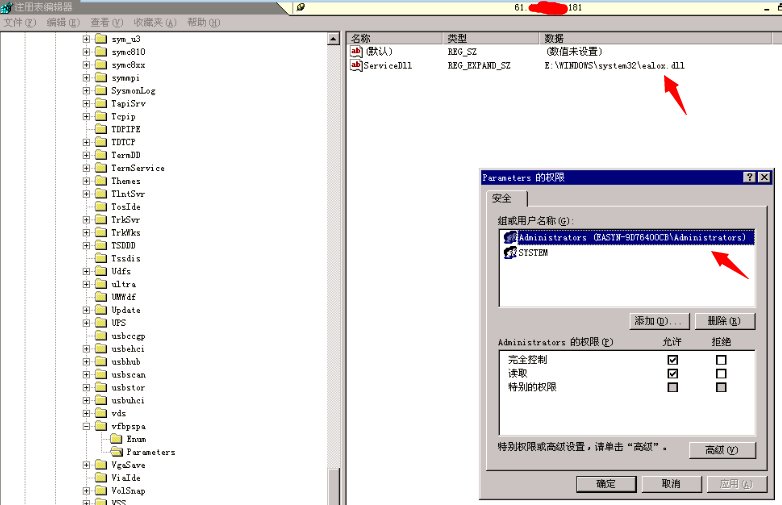Expand the usbstor tree node

86,387
